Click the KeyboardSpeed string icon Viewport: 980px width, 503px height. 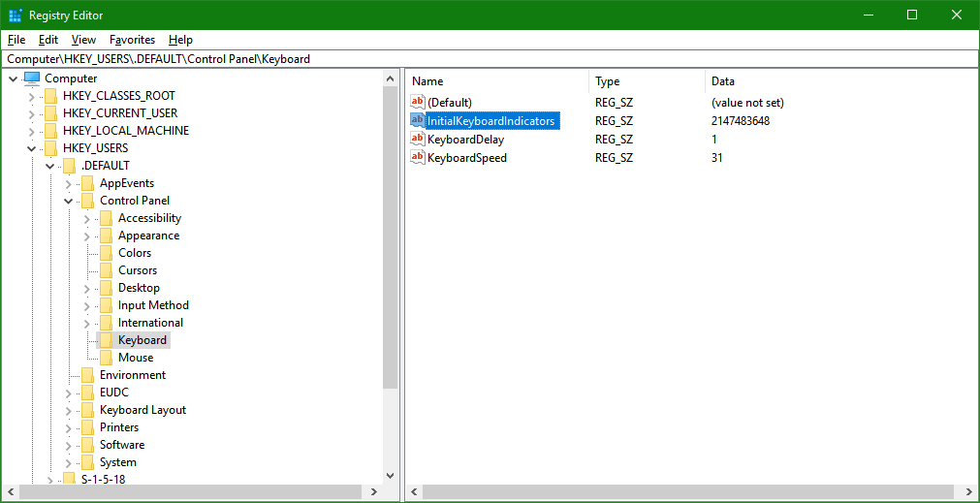tap(418, 157)
